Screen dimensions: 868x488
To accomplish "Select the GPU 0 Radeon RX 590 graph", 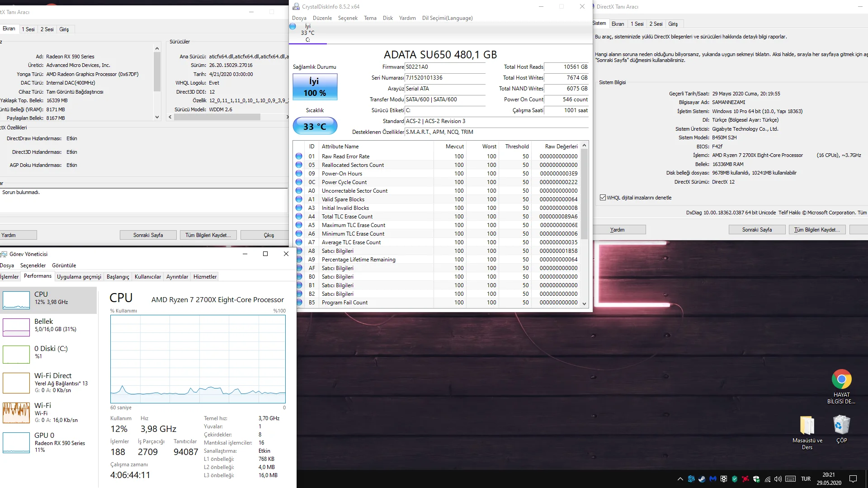I will (49, 443).
